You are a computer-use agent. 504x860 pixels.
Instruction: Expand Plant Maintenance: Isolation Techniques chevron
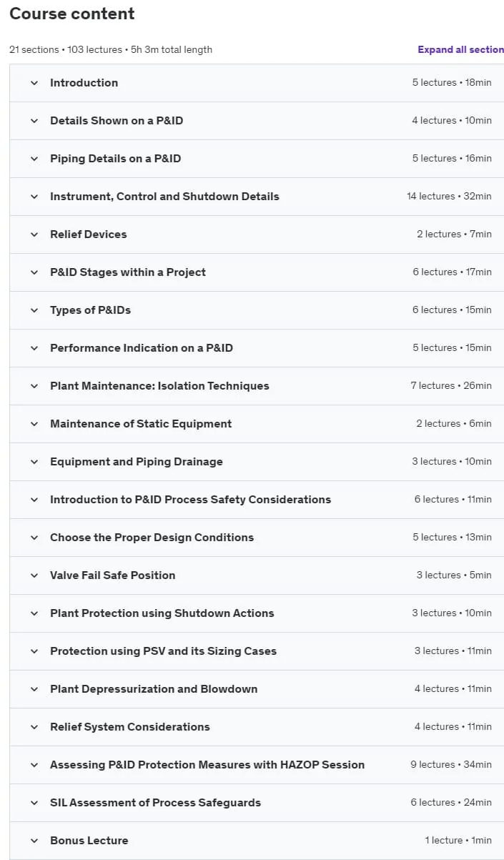tap(34, 386)
